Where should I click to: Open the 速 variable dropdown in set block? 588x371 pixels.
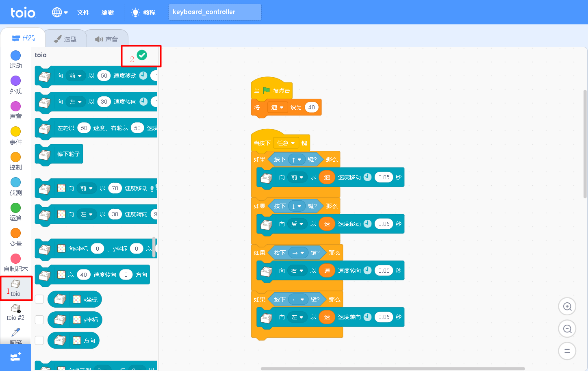(x=278, y=107)
